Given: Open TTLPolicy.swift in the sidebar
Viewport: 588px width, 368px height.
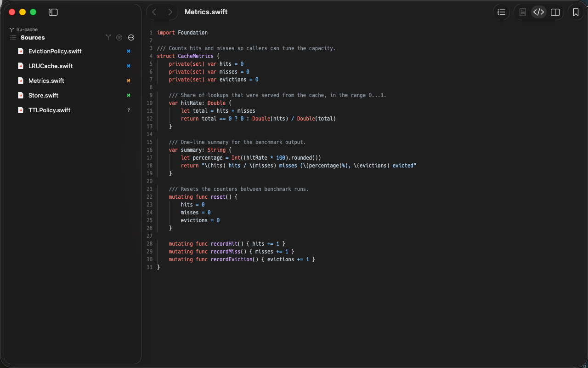Looking at the screenshot, I should tap(73, 110).
